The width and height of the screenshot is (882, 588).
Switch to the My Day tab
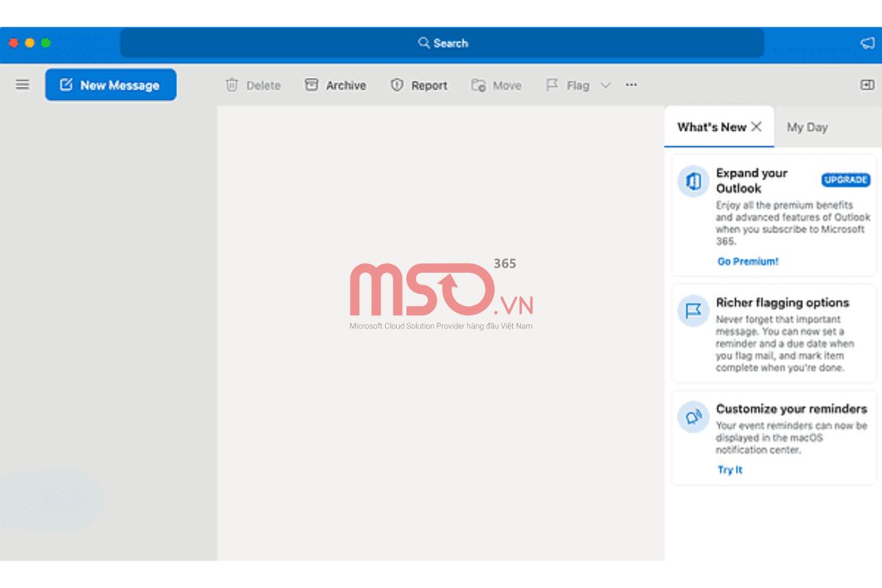click(807, 127)
